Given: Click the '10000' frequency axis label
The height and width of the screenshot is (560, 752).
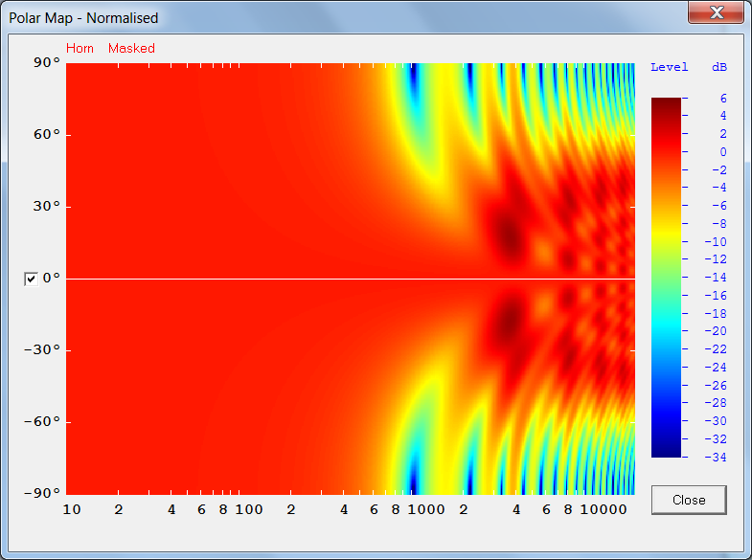Looking at the screenshot, I should (x=604, y=509).
